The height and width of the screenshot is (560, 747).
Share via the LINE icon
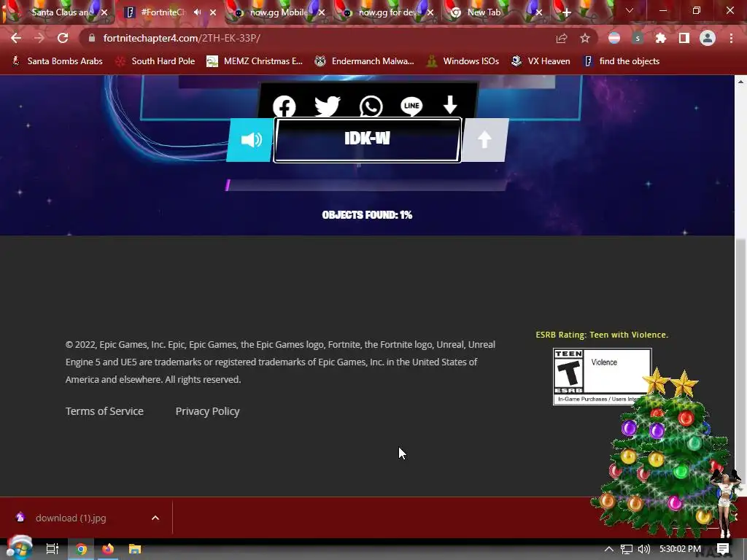pos(411,106)
